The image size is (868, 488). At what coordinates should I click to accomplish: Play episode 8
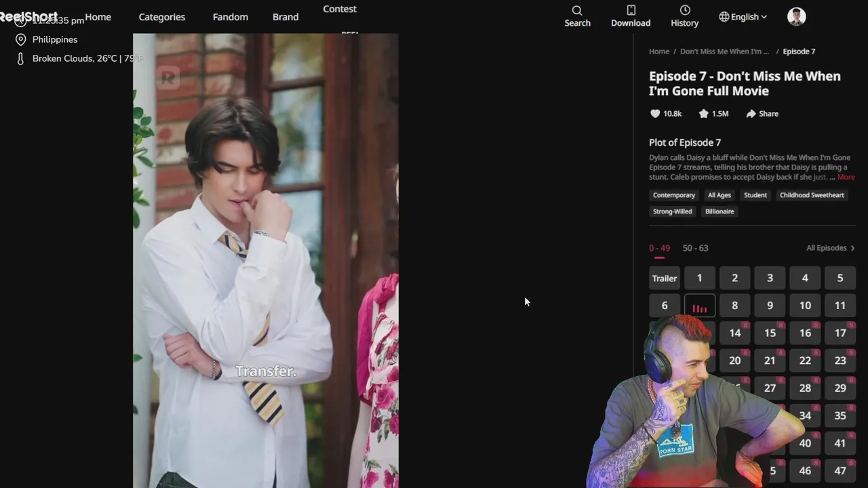[734, 306]
